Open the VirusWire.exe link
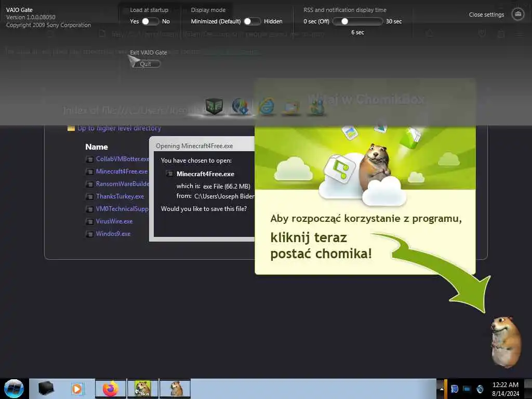 point(114,221)
